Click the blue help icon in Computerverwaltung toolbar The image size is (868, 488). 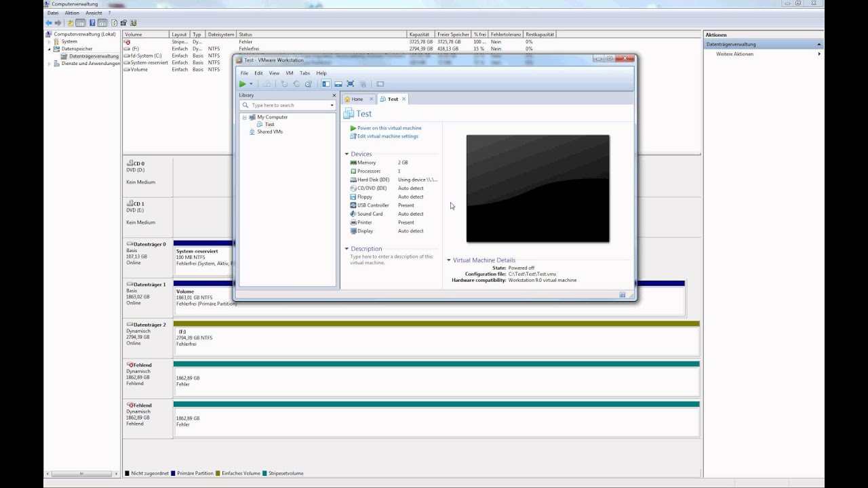coord(92,23)
